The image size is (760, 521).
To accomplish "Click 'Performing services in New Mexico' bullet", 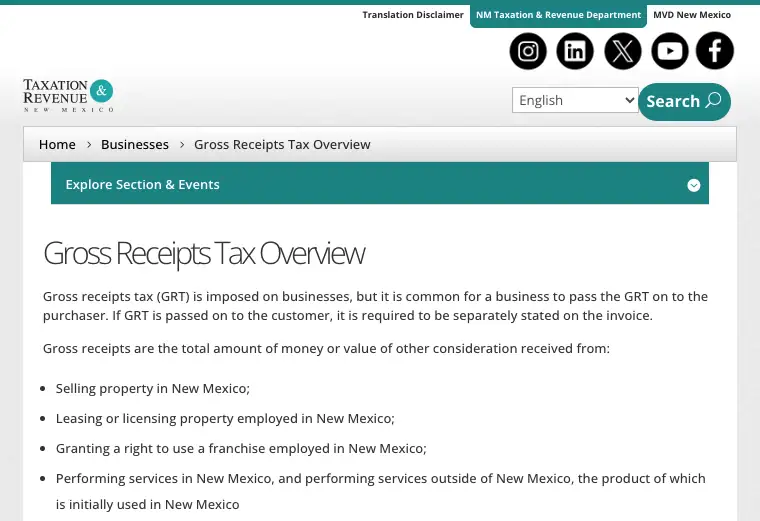I will click(x=380, y=491).
